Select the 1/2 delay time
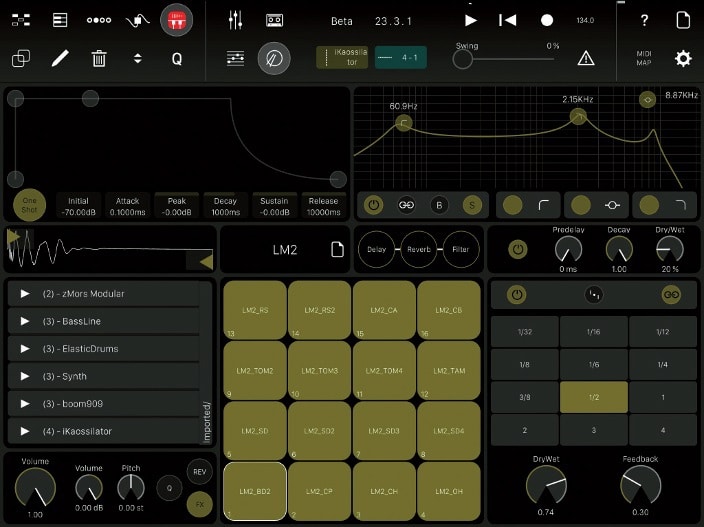Image resolution: width=704 pixels, height=527 pixels. click(594, 397)
